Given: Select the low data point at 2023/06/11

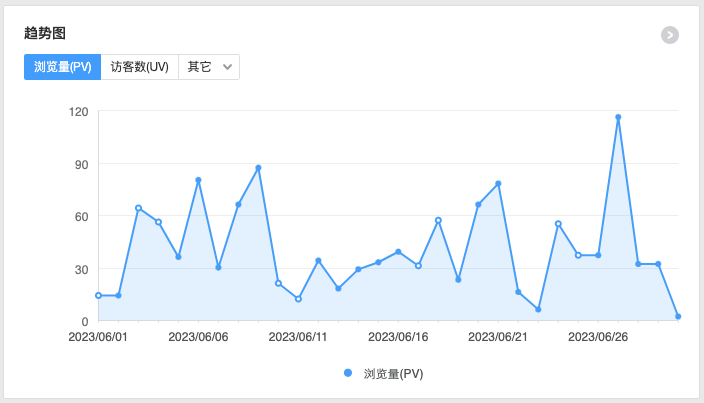Looking at the screenshot, I should click(298, 299).
